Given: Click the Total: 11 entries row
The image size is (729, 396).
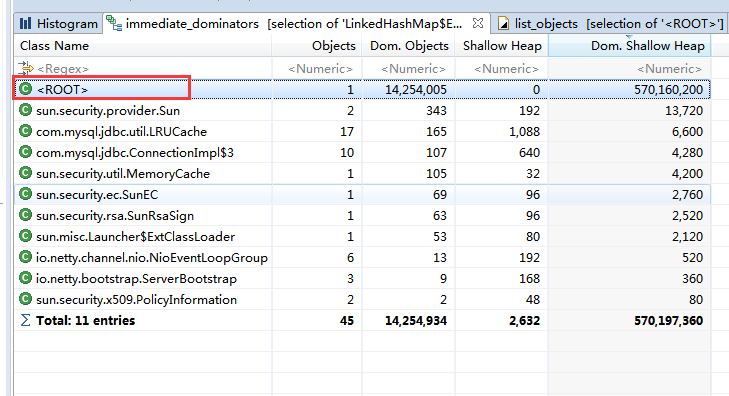Looking at the screenshot, I should coord(362,321).
